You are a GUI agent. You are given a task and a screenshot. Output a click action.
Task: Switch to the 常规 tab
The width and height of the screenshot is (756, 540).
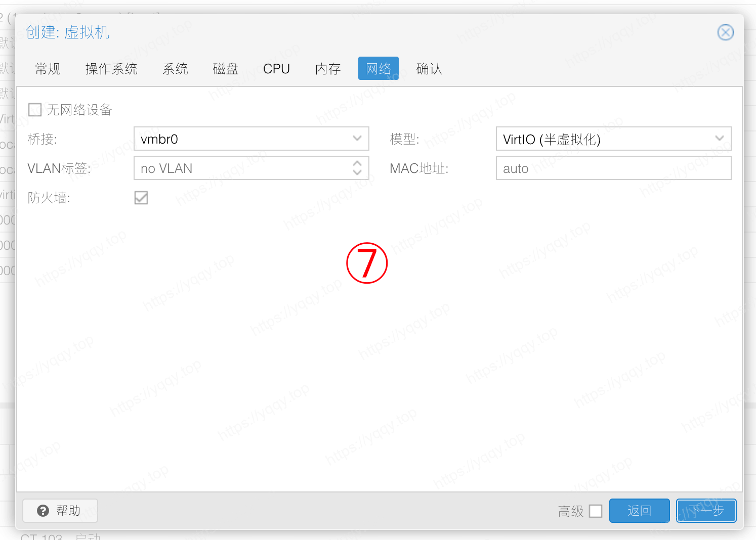tap(48, 69)
